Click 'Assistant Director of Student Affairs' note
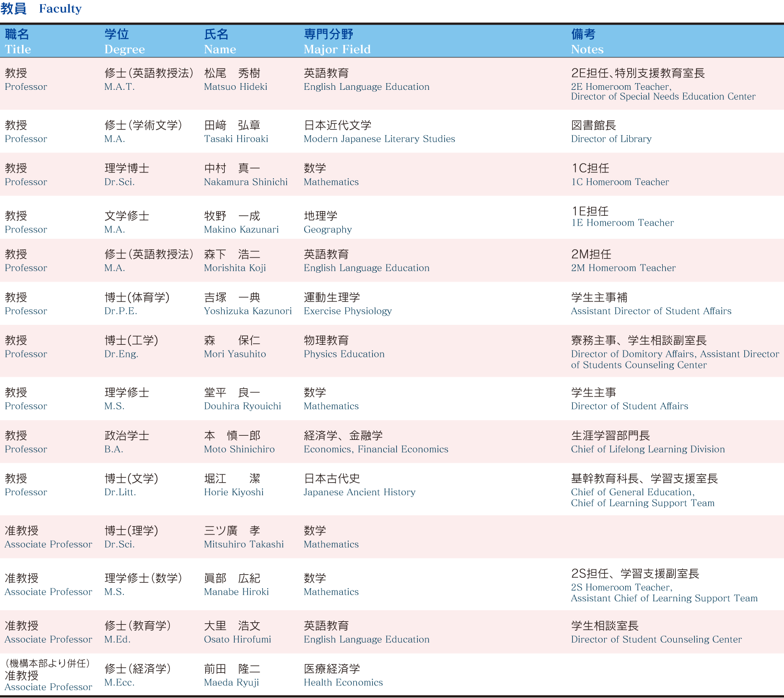 pyautogui.click(x=651, y=311)
